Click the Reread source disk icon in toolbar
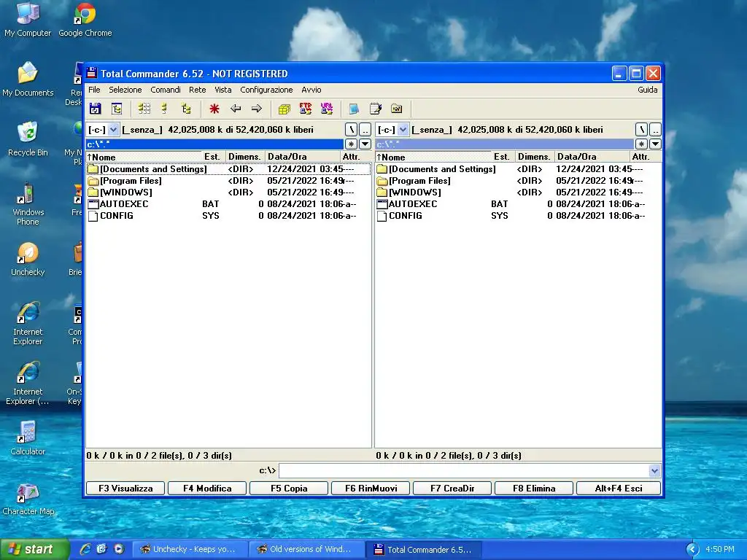Screen dimensions: 747x560 [96, 109]
